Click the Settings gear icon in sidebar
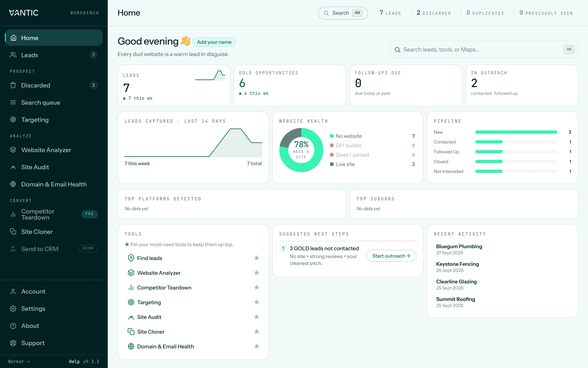Viewport: 588px width, 368px height. click(13, 309)
